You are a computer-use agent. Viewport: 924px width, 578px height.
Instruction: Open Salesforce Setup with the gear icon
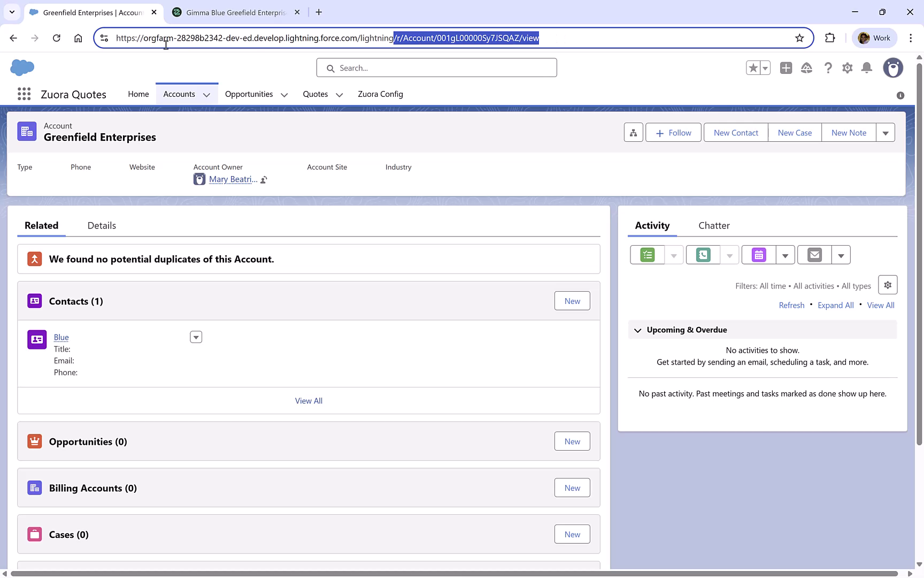(x=848, y=68)
